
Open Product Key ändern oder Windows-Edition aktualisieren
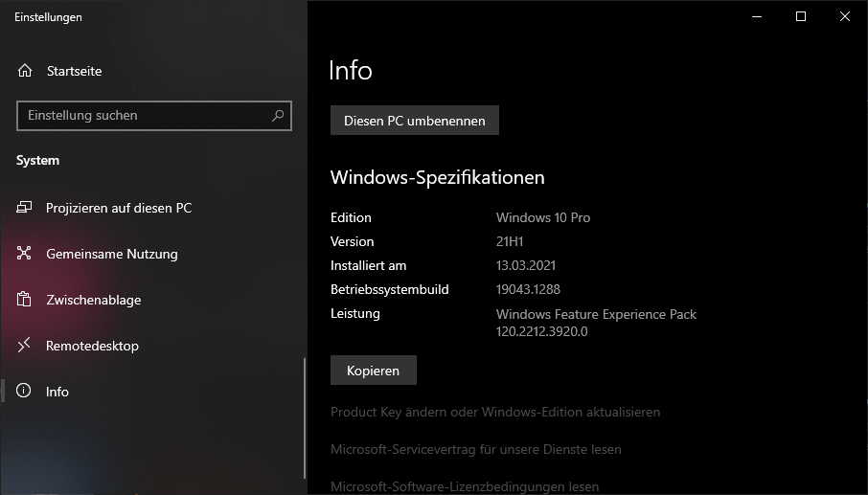pos(495,412)
